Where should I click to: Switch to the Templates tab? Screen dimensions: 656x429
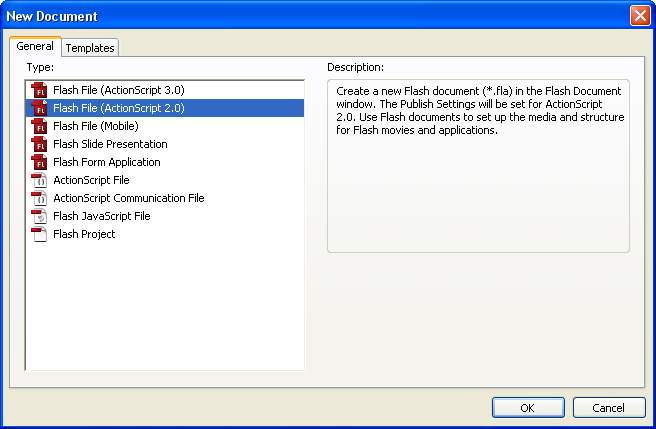pos(90,48)
